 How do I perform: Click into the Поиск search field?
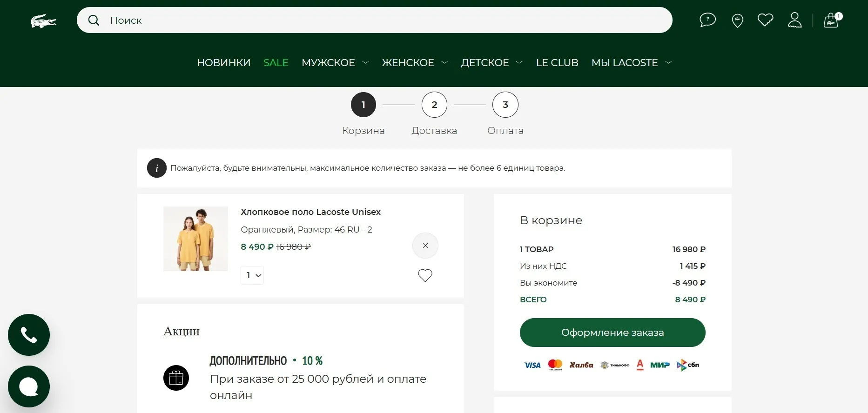point(372,20)
